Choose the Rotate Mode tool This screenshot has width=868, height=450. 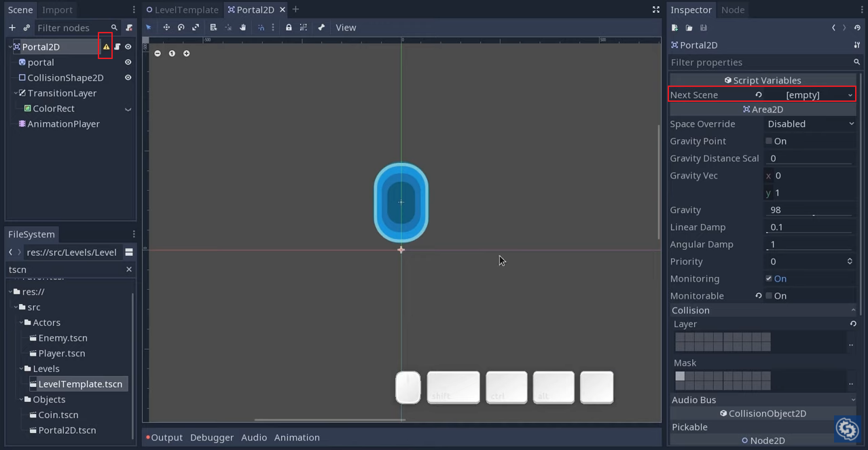181,28
